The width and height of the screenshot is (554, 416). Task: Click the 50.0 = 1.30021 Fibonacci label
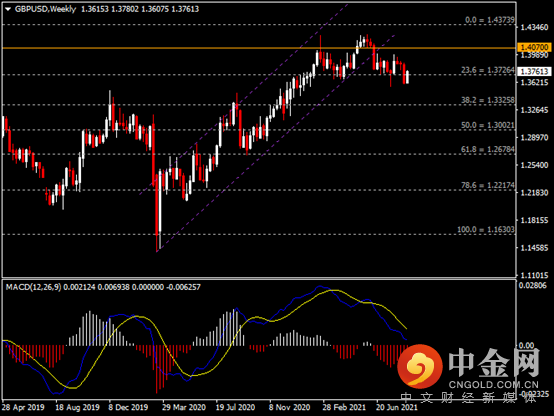pyautogui.click(x=488, y=125)
